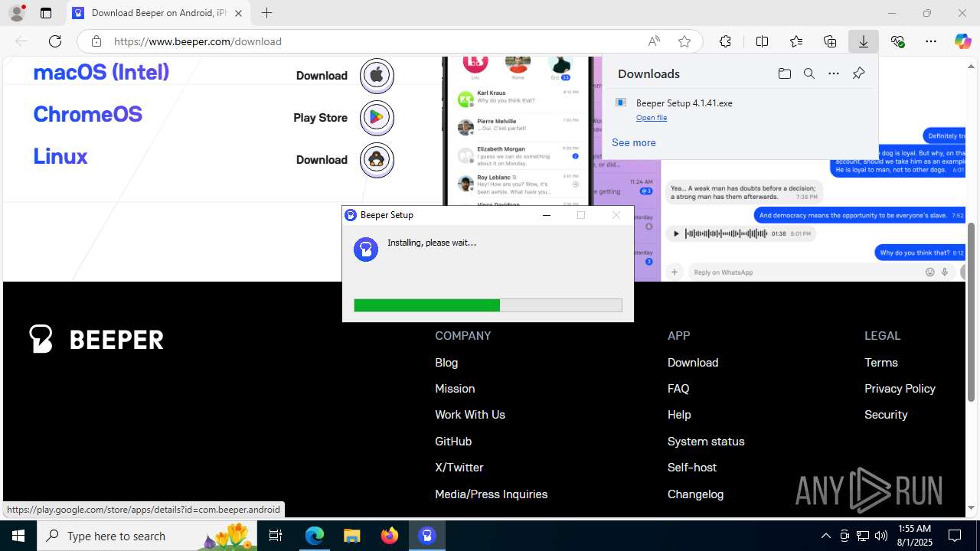Image resolution: width=980 pixels, height=551 pixels.
Task: Pin the Downloads panel
Action: coord(858,73)
